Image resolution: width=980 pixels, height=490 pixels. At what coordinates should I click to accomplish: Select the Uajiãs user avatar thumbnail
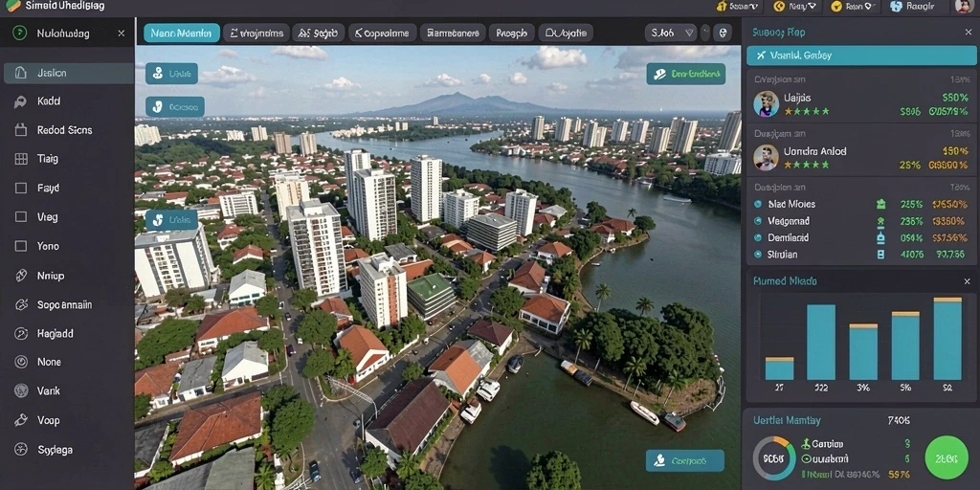pyautogui.click(x=766, y=103)
